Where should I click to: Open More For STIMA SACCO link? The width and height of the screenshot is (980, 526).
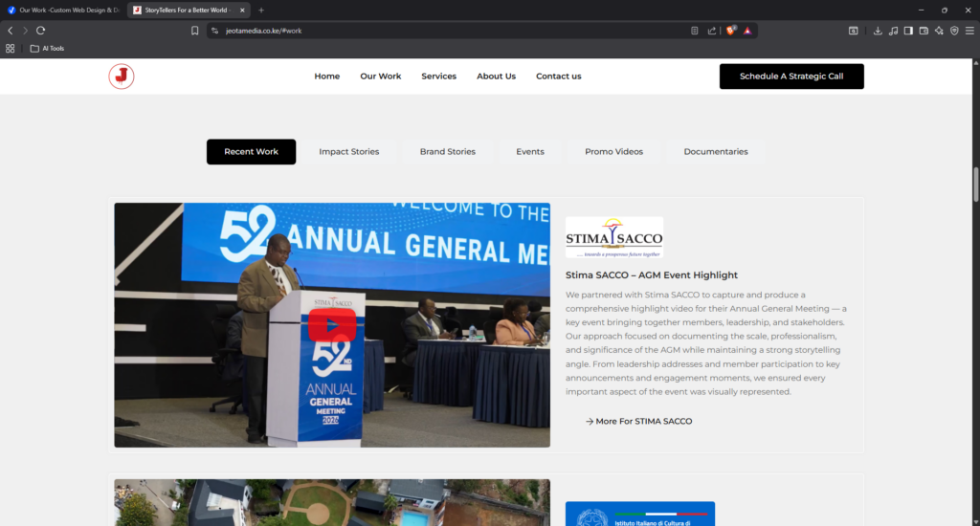638,421
